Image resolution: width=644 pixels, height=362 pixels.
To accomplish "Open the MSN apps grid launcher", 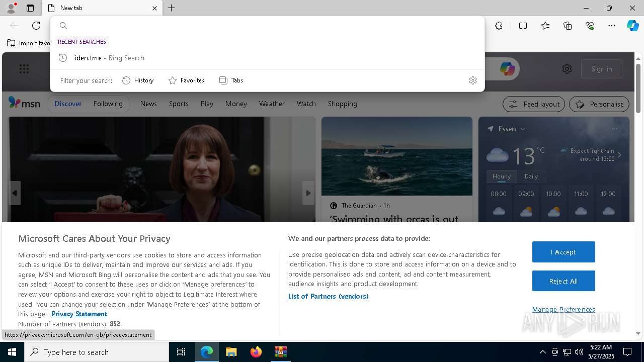I will pyautogui.click(x=24, y=69).
